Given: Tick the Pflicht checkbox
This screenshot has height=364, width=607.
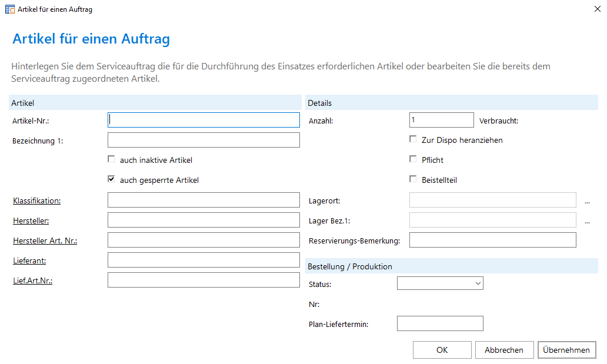Looking at the screenshot, I should point(413,159).
